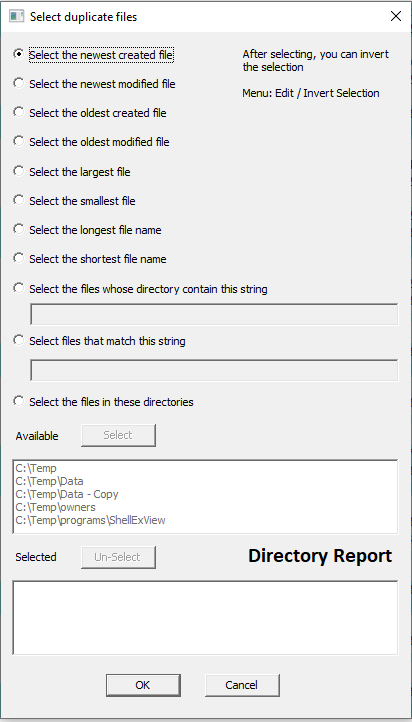
Task: Click the match string text box
Action: pos(214,370)
